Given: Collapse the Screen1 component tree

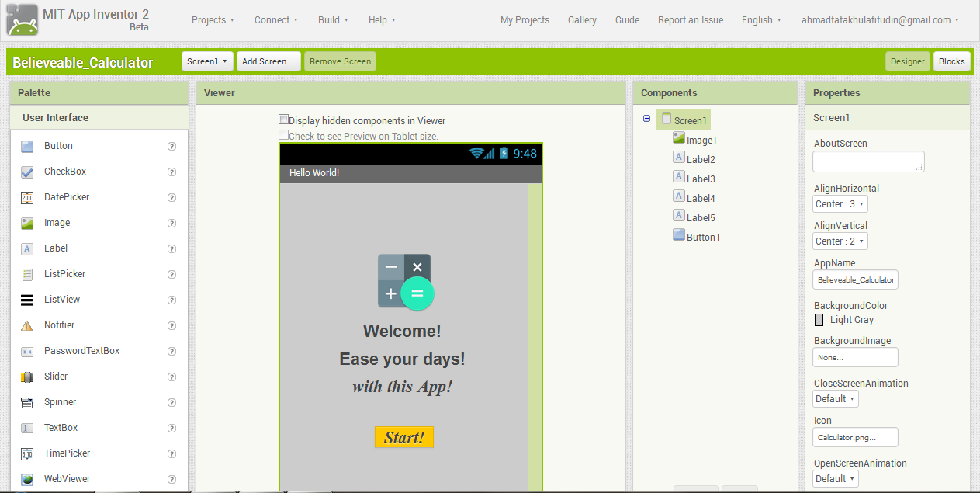Looking at the screenshot, I should 647,119.
